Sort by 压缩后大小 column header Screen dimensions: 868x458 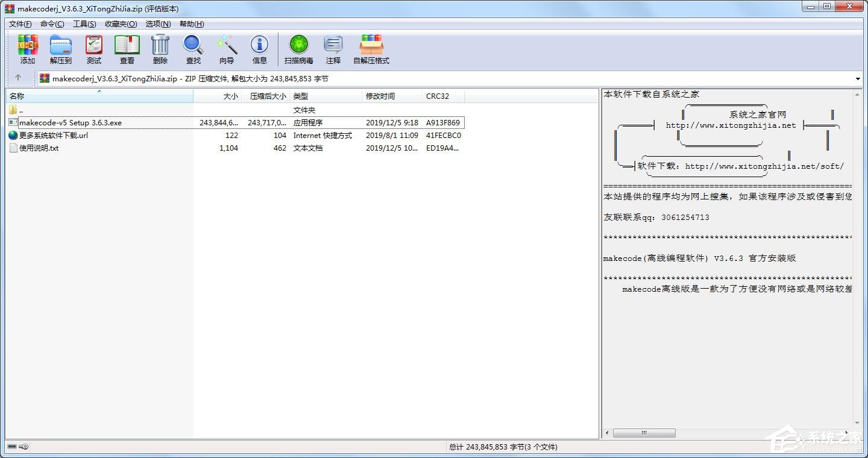click(x=266, y=96)
